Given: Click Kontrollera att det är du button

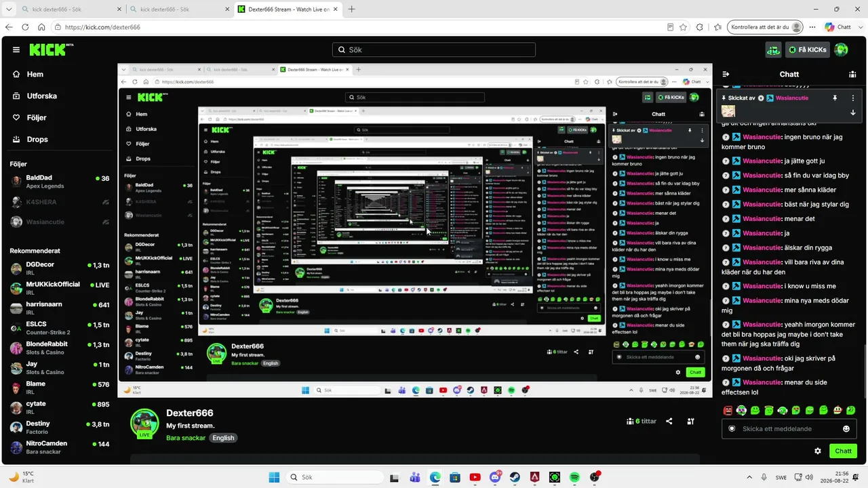Looking at the screenshot, I should click(766, 27).
